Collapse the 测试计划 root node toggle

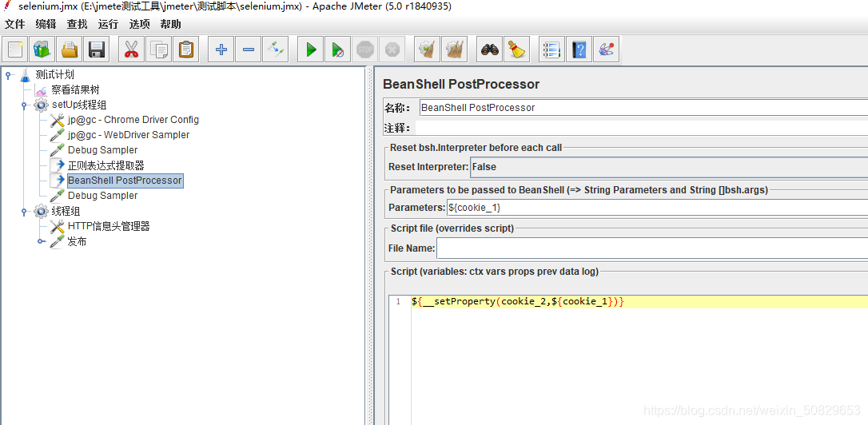pyautogui.click(x=8, y=75)
